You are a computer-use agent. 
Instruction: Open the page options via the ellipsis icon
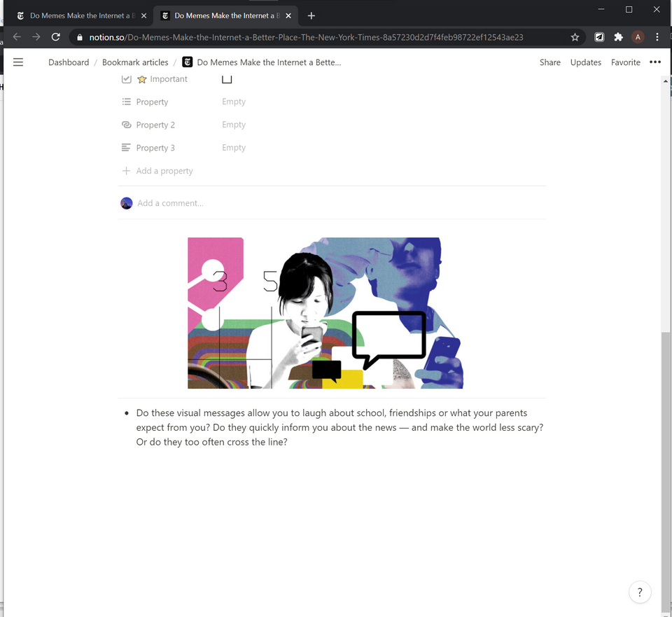point(655,62)
